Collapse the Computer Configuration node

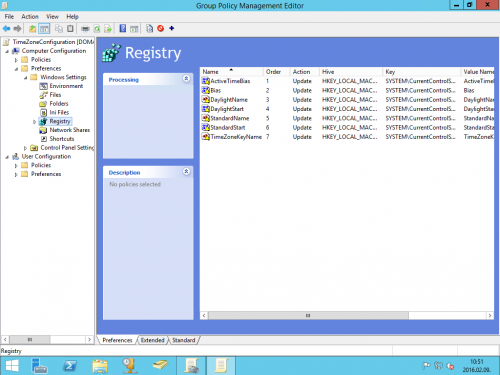point(7,51)
